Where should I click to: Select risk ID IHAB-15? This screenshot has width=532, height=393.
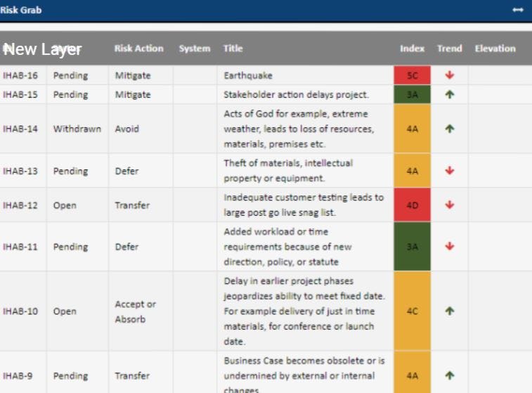(20, 95)
